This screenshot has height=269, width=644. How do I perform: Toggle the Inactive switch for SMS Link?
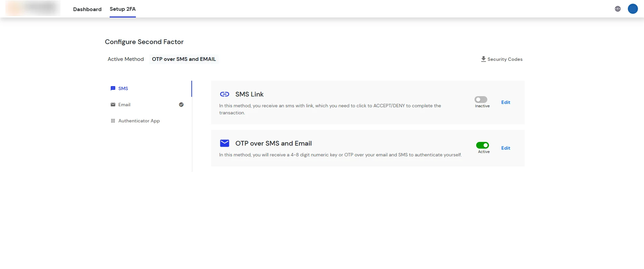tap(481, 100)
